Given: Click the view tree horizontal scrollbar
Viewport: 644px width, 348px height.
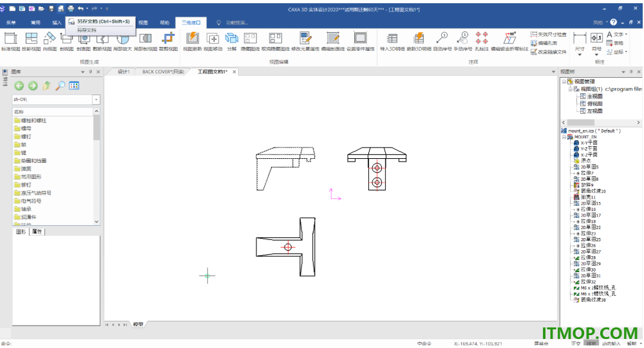Looking at the screenshot, I should pos(601,122).
